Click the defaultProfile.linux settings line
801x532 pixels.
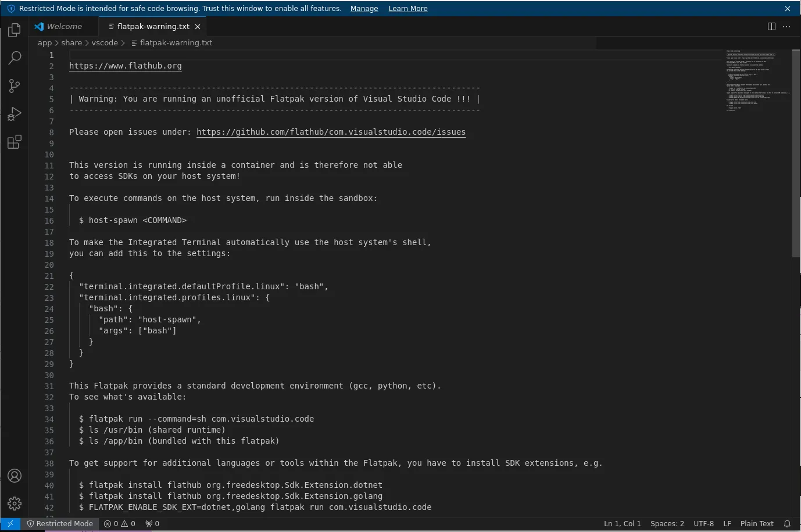coord(204,286)
